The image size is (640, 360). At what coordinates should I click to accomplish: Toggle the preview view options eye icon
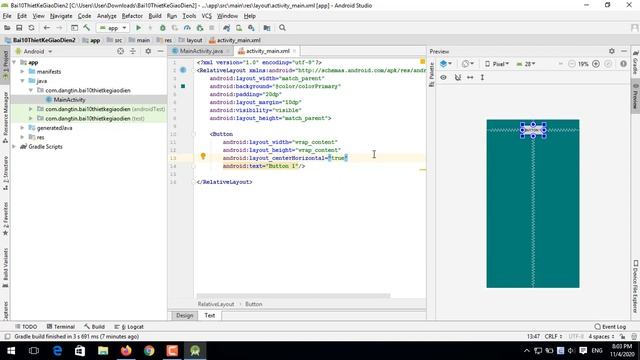[x=443, y=77]
